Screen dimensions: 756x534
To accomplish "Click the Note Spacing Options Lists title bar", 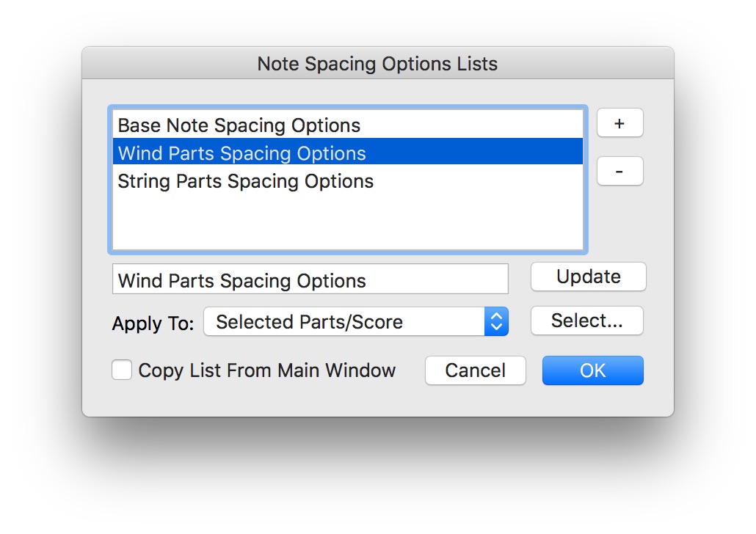I will coord(377,64).
